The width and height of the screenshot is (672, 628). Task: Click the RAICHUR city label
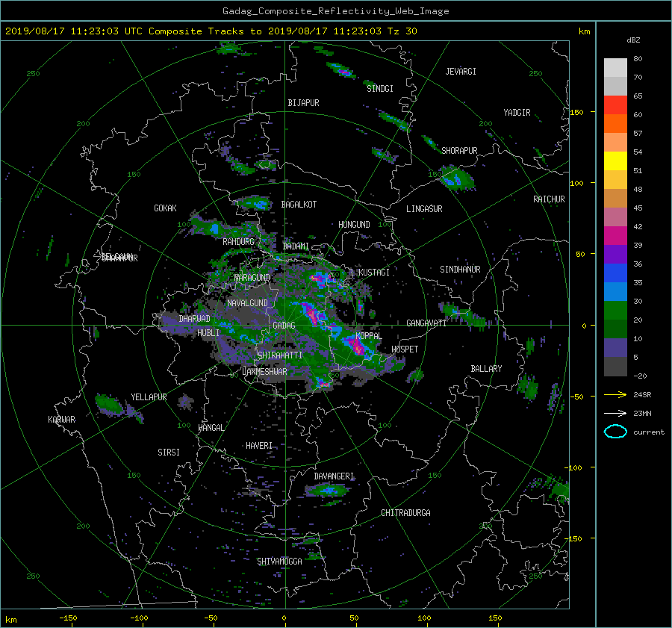(x=549, y=199)
